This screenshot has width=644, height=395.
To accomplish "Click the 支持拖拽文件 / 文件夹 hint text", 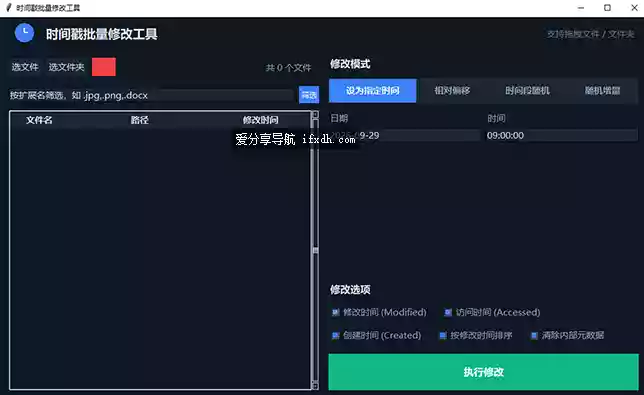I will tap(591, 34).
